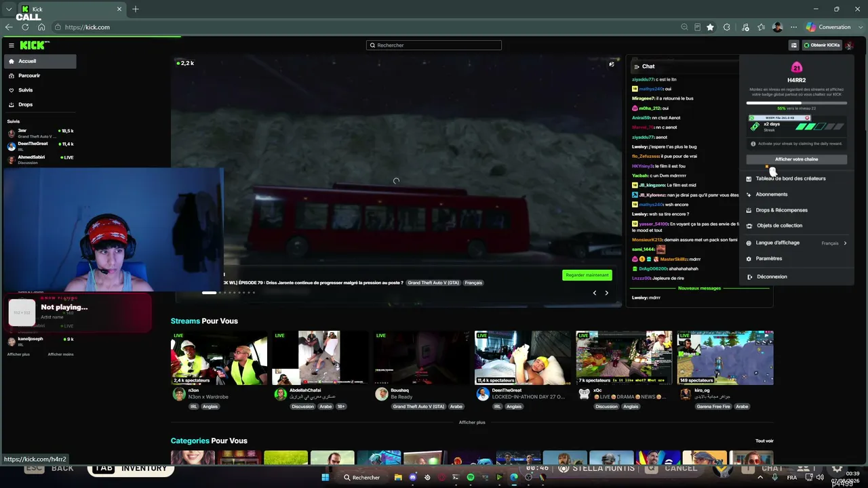Open Boushaq Be Ready stream thumbnail
Viewport: 868px width, 488px height.
pos(421,358)
